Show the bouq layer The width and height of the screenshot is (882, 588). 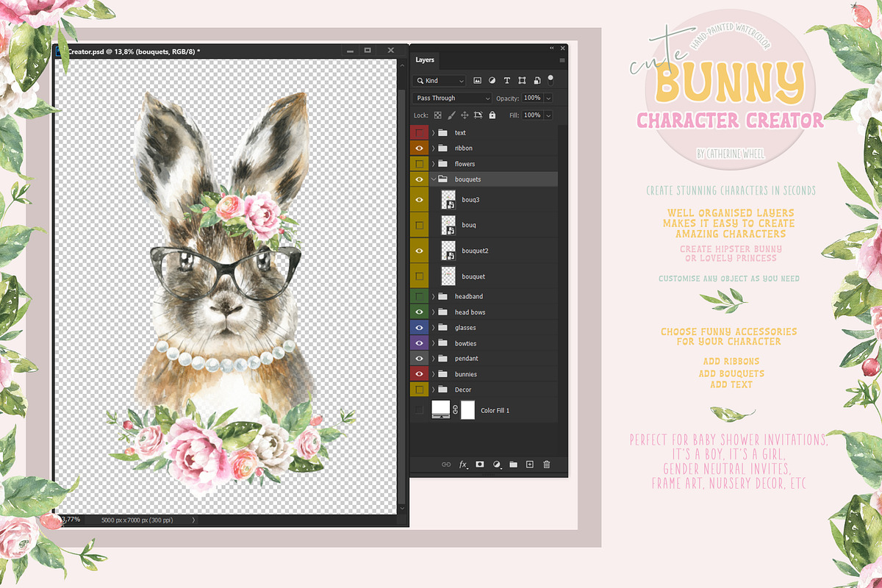(420, 225)
